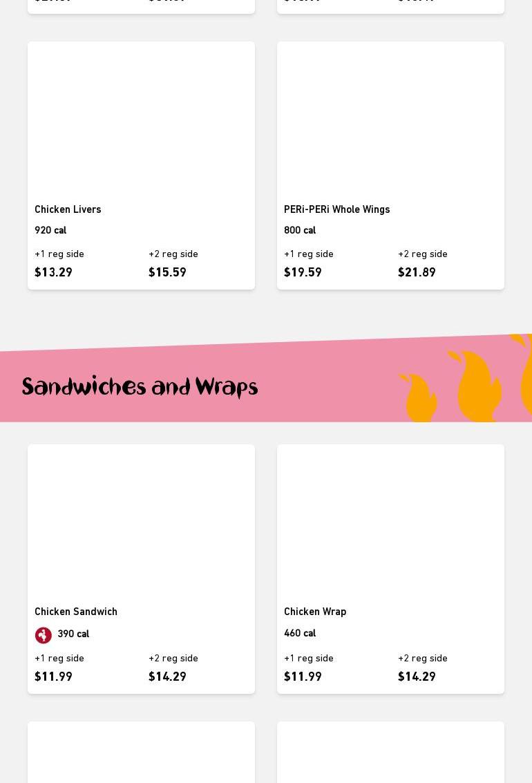This screenshot has width=532, height=783.
Task: Click the Chicken Wrap image area
Action: point(391,522)
